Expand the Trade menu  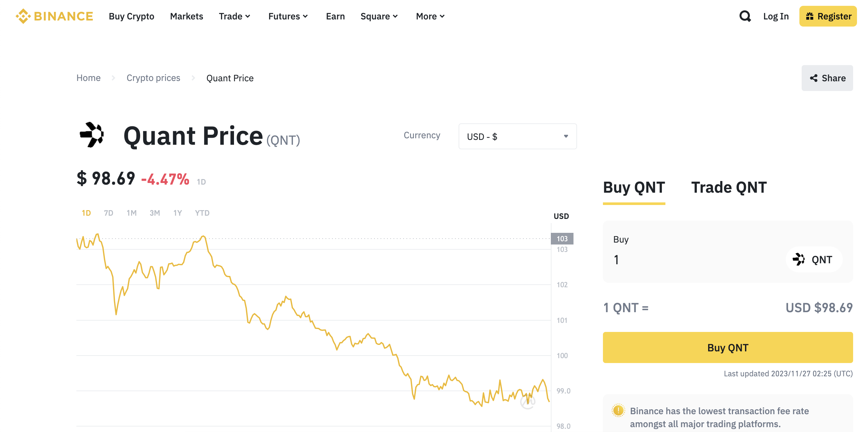(235, 16)
